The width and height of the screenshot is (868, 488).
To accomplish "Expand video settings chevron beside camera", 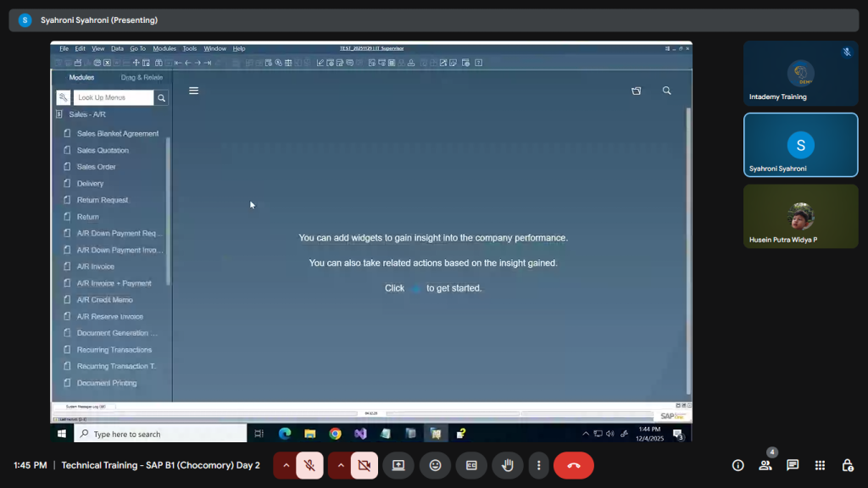I will pos(341,465).
